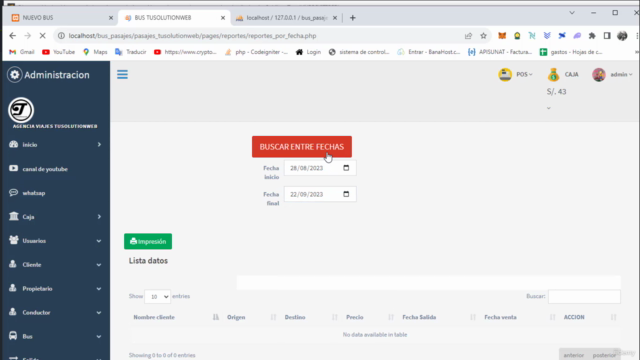Viewport: 640px width, 360px height.
Task: Click the Propietario person icon
Action: coord(13,288)
